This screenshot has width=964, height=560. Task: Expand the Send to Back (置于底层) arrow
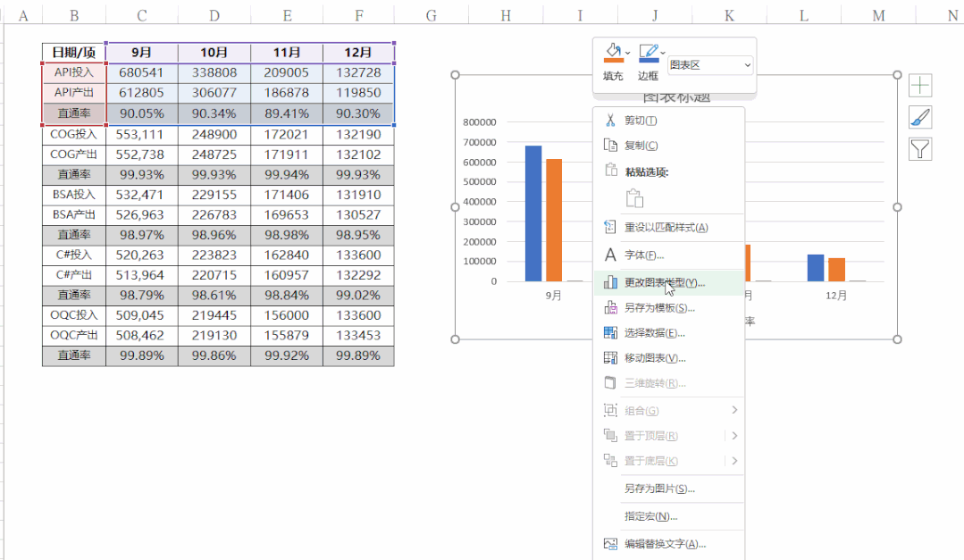(734, 461)
